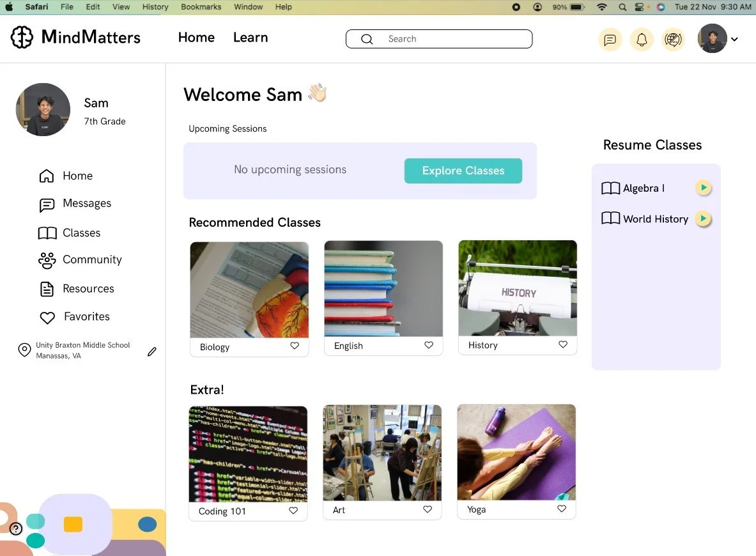Open the Learn tab in top navigation
The image size is (756, 556).
[x=251, y=38]
